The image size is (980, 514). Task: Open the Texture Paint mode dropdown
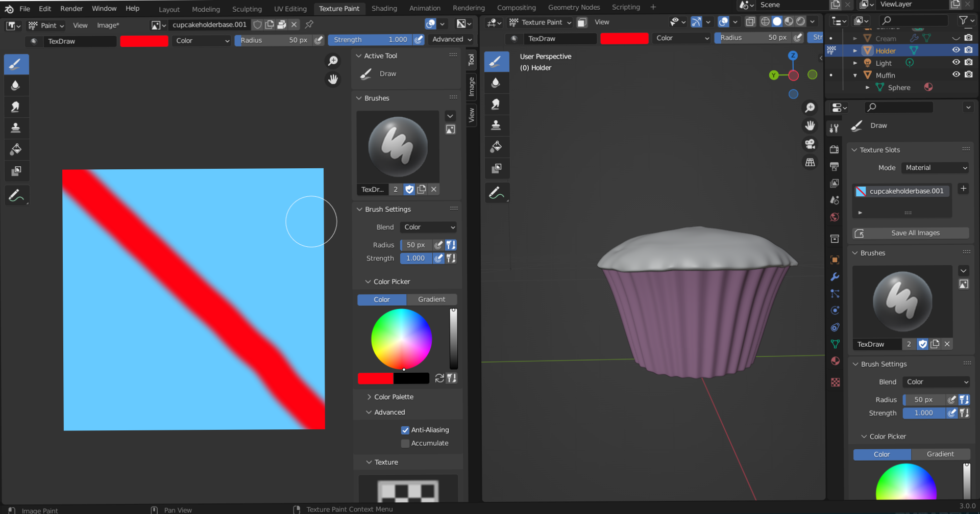[x=541, y=22]
